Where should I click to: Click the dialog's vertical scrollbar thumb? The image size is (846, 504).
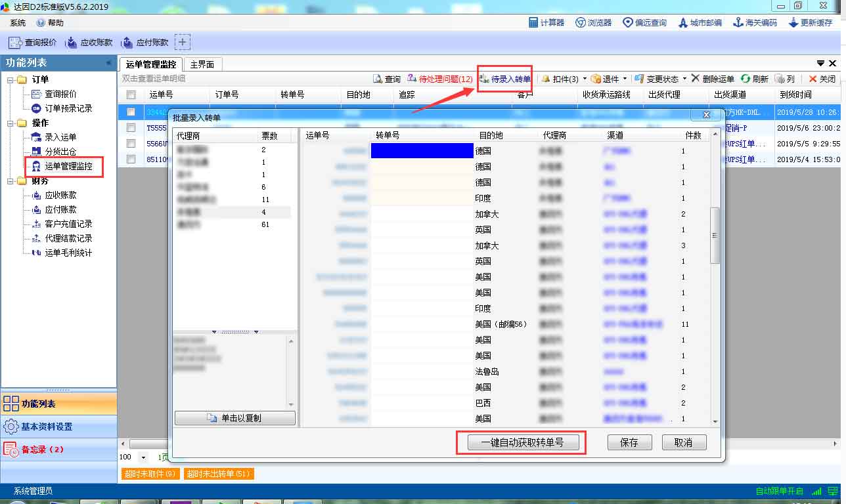pyautogui.click(x=715, y=236)
